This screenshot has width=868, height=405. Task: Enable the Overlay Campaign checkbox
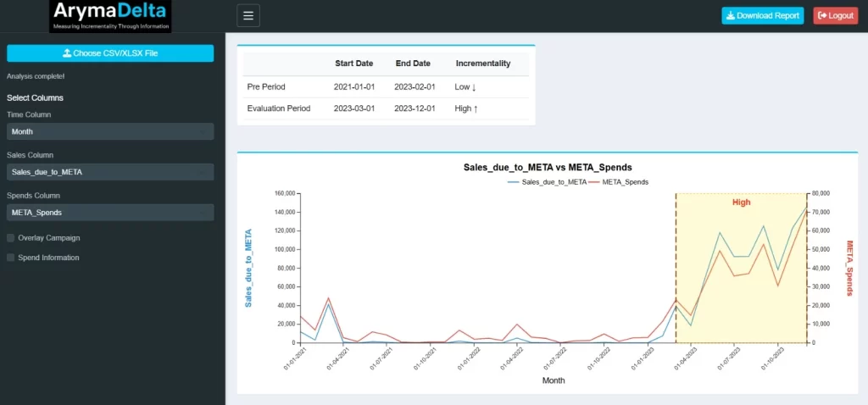[x=10, y=238]
